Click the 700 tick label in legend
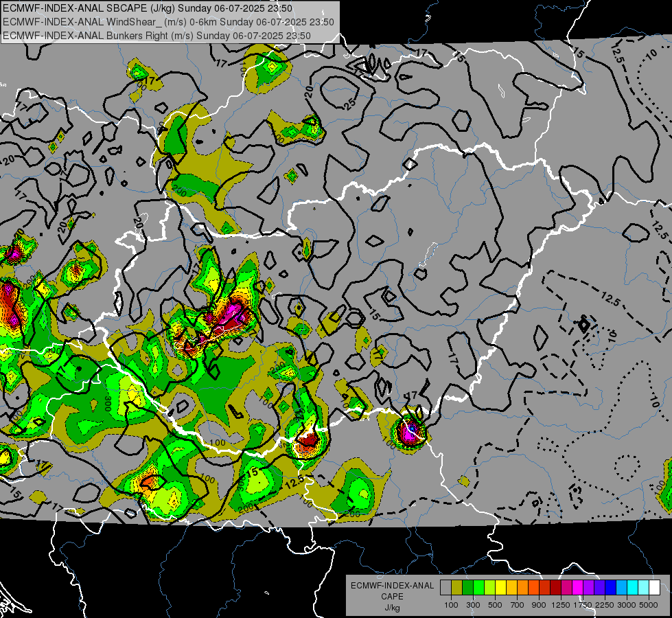This screenshot has width=672, height=618. [x=518, y=605]
